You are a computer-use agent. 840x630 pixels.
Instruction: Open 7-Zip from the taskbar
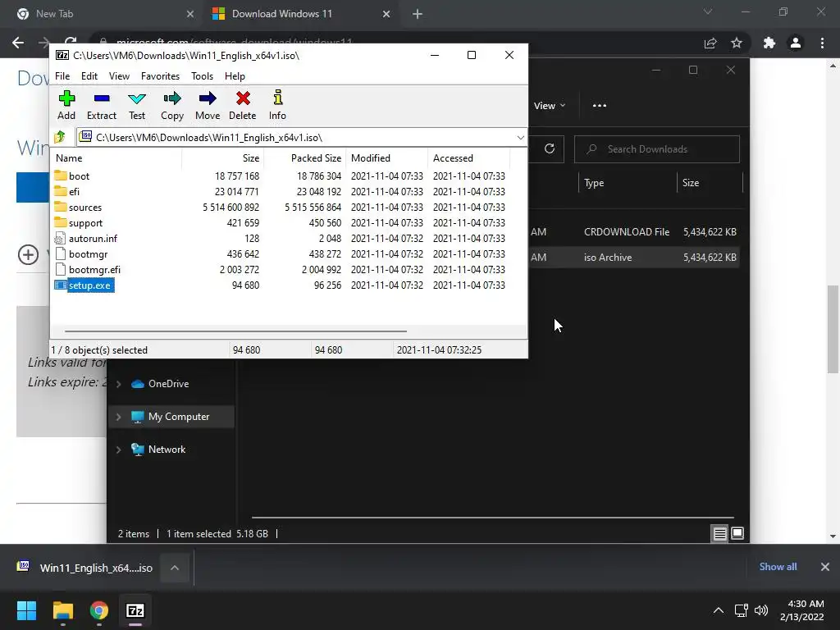(x=135, y=610)
